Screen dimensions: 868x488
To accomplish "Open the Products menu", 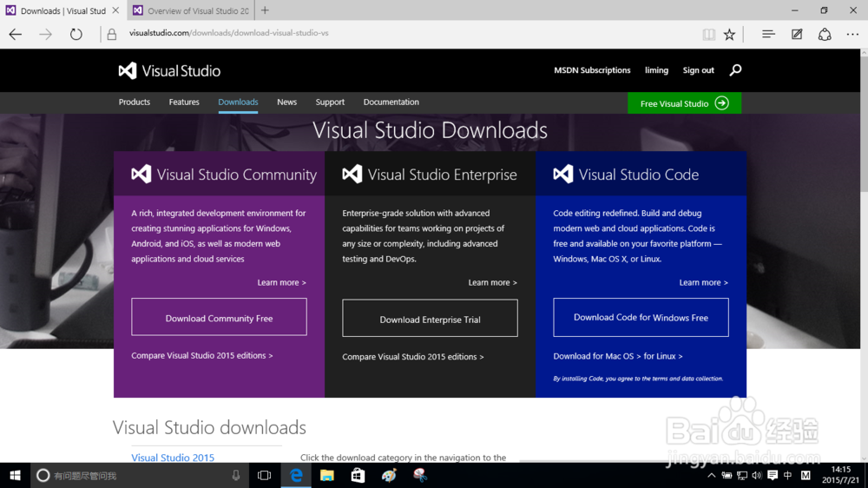I will [x=134, y=102].
